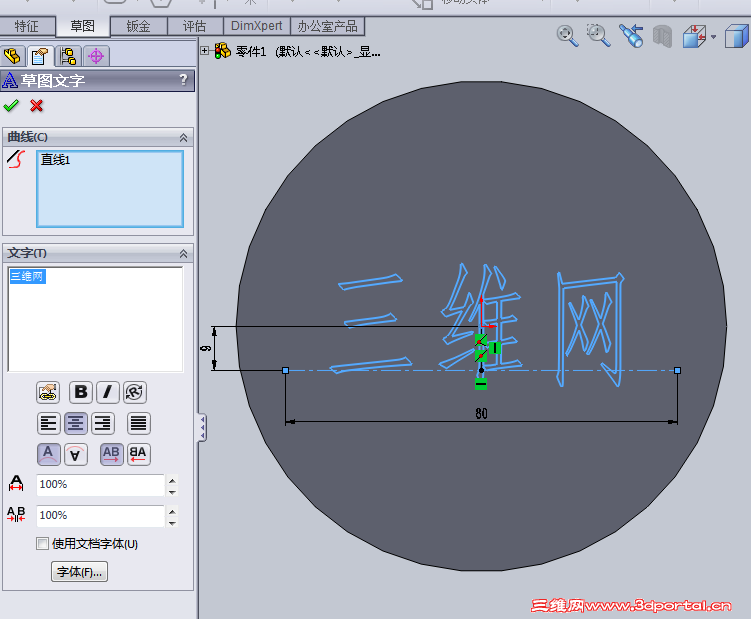Click the spacing 100% field
This screenshot has height=619, width=751.
click(101, 516)
